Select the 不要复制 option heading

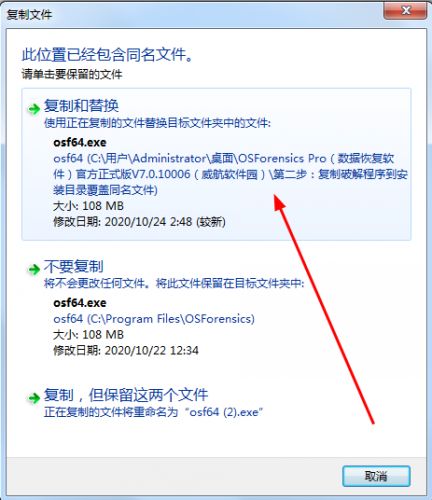74,266
